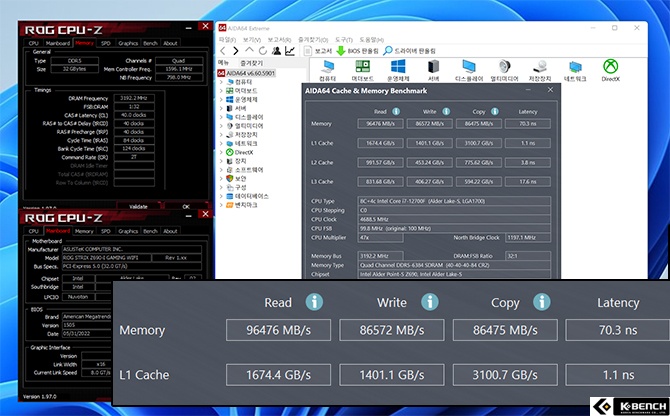Click L2 Cache read value 991.57 GB/s
Viewport: 670px width, 416px height.
pos(380,163)
